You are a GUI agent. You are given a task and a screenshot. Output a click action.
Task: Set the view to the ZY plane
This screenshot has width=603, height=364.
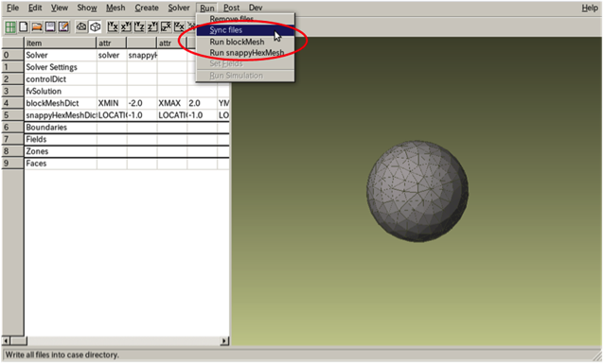click(152, 26)
